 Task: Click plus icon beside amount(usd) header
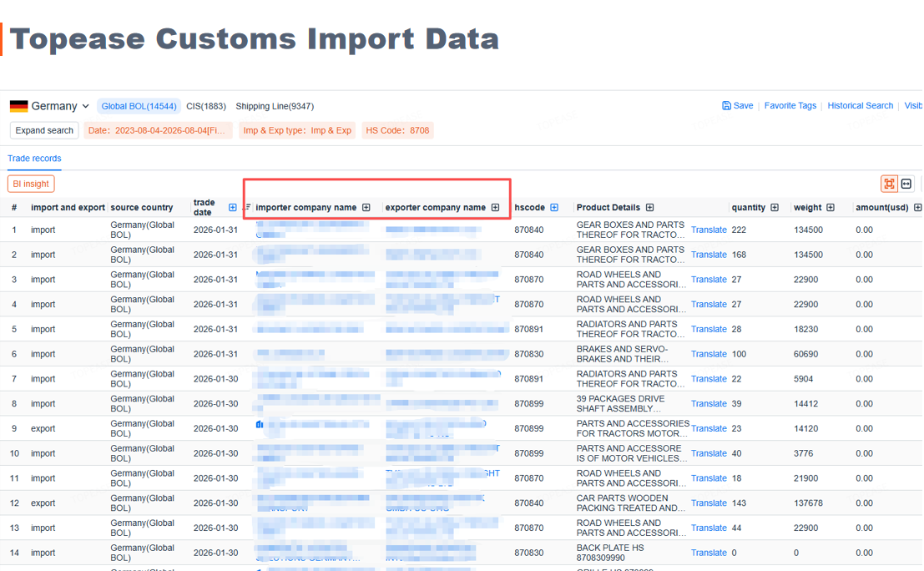tap(917, 207)
